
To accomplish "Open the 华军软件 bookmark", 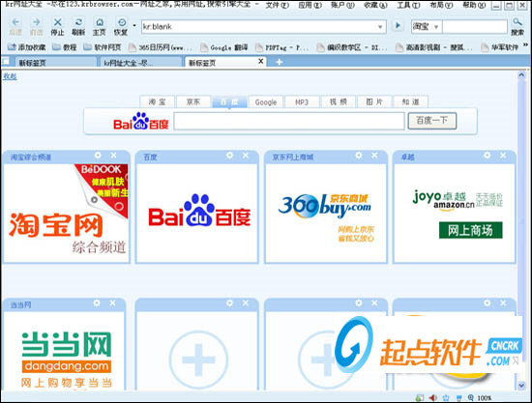I will [499, 47].
